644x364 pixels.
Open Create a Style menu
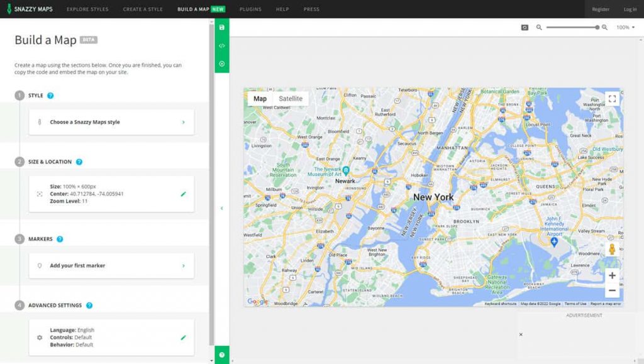(x=143, y=9)
